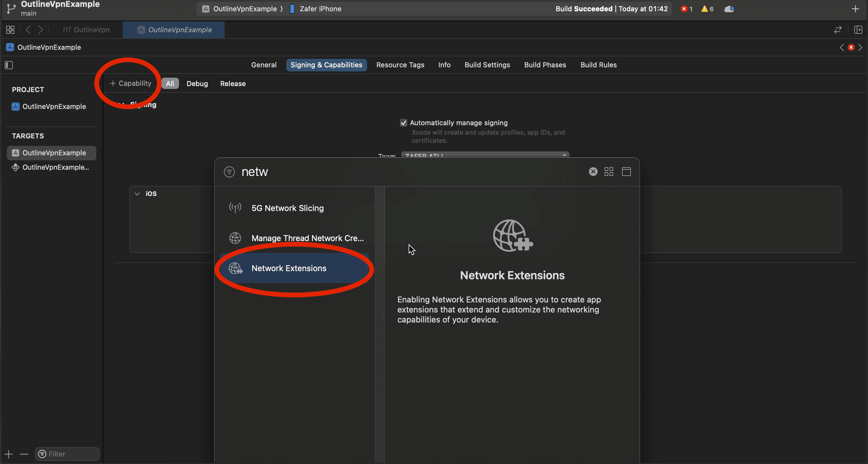Viewport: 868px width, 464px height.
Task: Switch to the OutlineVpnExample editor tab
Action: (174, 30)
